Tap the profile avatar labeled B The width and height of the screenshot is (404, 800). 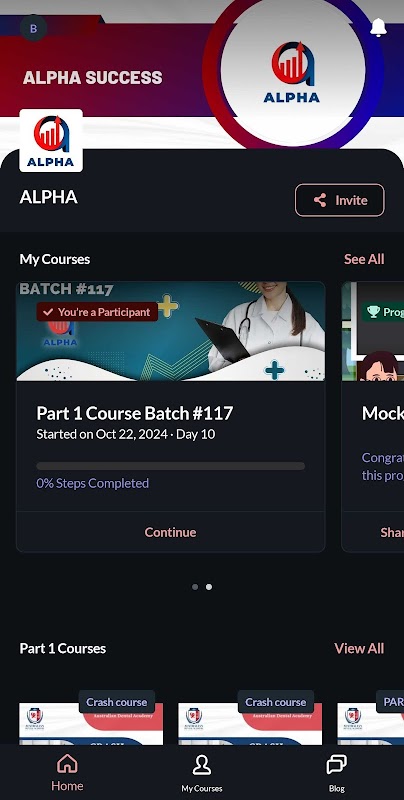coord(34,29)
